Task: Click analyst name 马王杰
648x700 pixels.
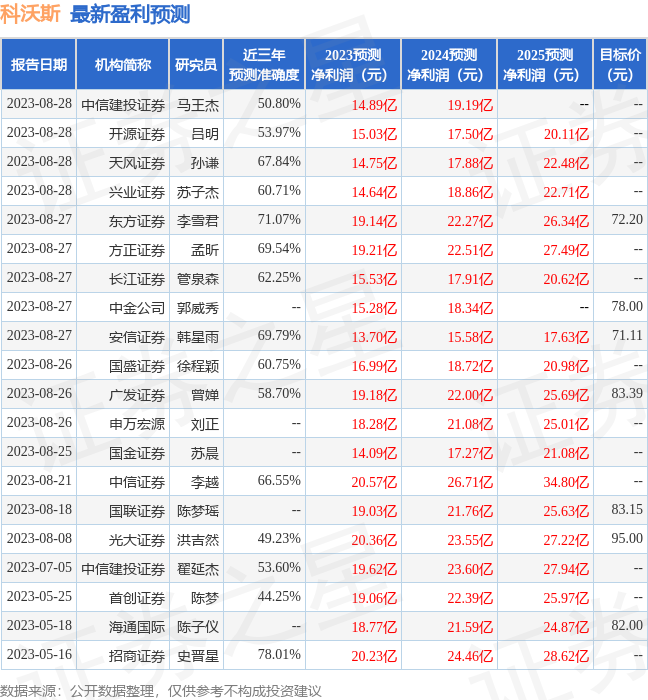Action: click(x=198, y=105)
